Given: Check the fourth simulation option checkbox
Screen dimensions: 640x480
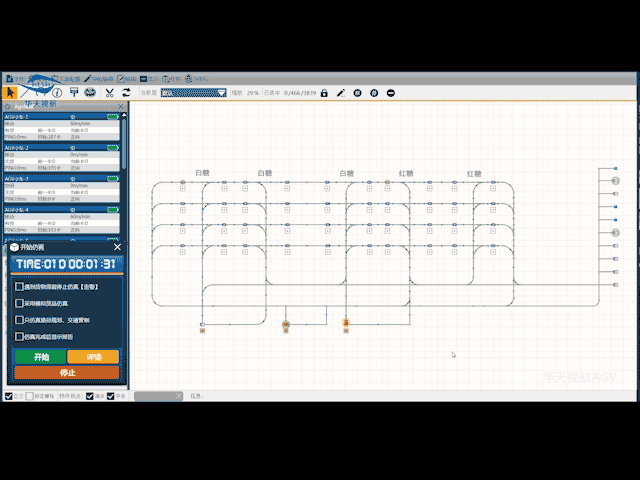Looking at the screenshot, I should click(x=20, y=336).
